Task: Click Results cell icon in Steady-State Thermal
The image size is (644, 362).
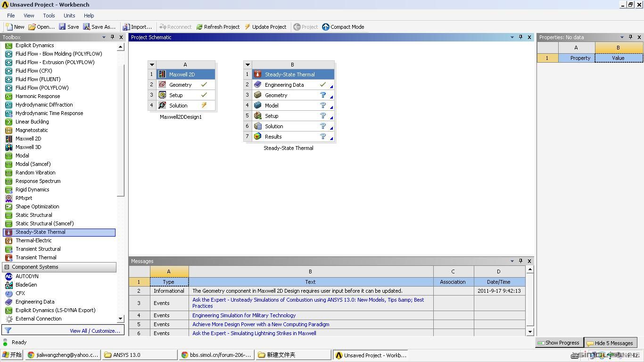Action: coord(257,137)
